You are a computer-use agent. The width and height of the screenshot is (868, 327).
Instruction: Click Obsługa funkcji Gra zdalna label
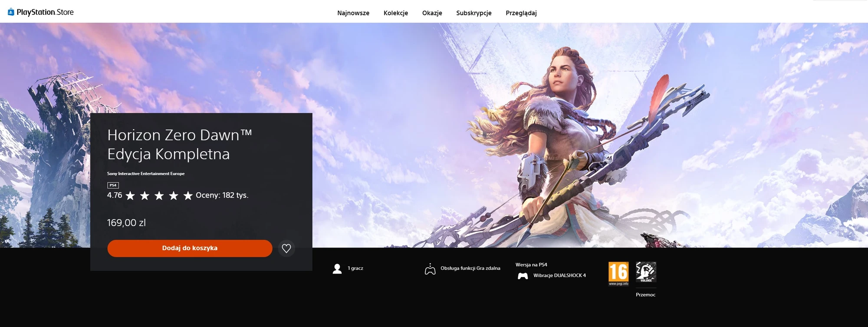point(470,268)
